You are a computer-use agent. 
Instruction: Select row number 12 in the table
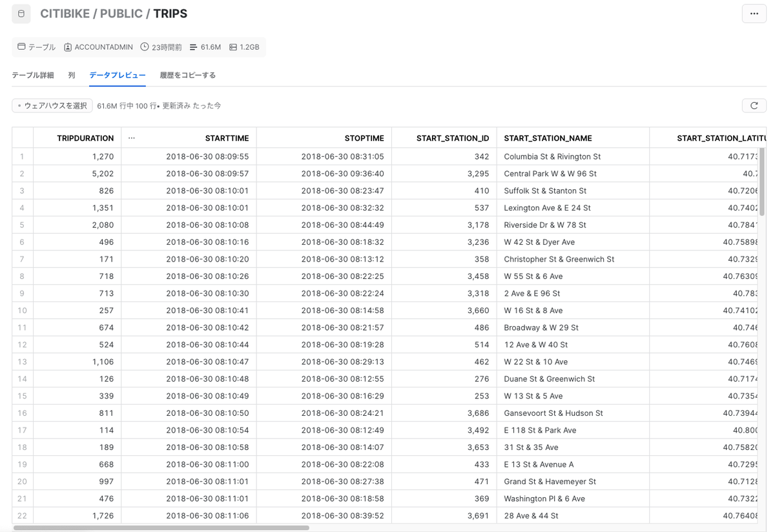23,345
